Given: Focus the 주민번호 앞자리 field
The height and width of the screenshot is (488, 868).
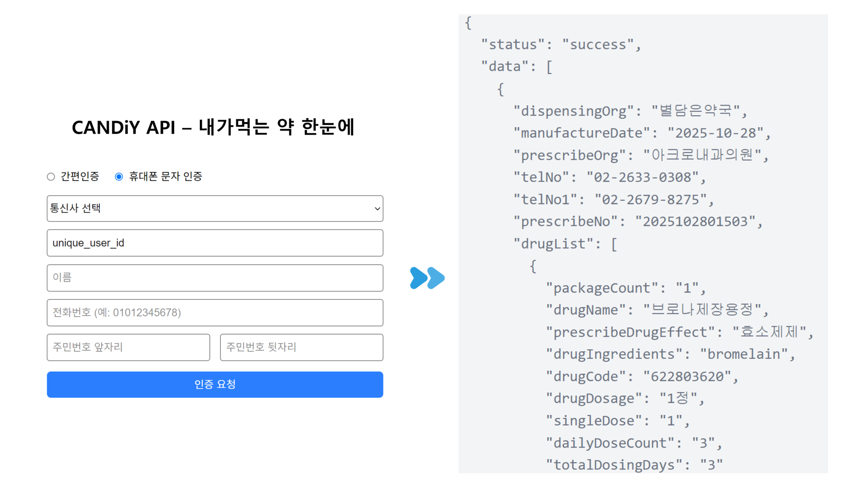Looking at the screenshot, I should pyautogui.click(x=128, y=347).
